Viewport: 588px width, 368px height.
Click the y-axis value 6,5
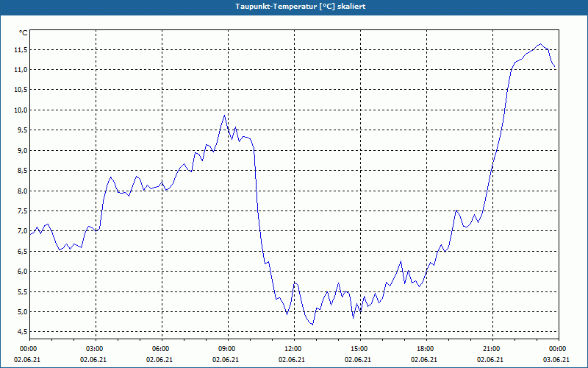click(x=23, y=251)
